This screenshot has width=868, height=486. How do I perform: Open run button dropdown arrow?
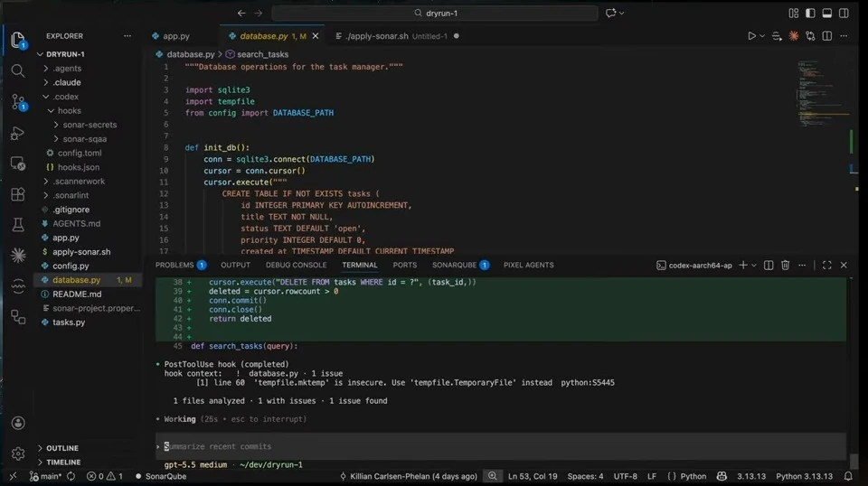click(x=762, y=36)
